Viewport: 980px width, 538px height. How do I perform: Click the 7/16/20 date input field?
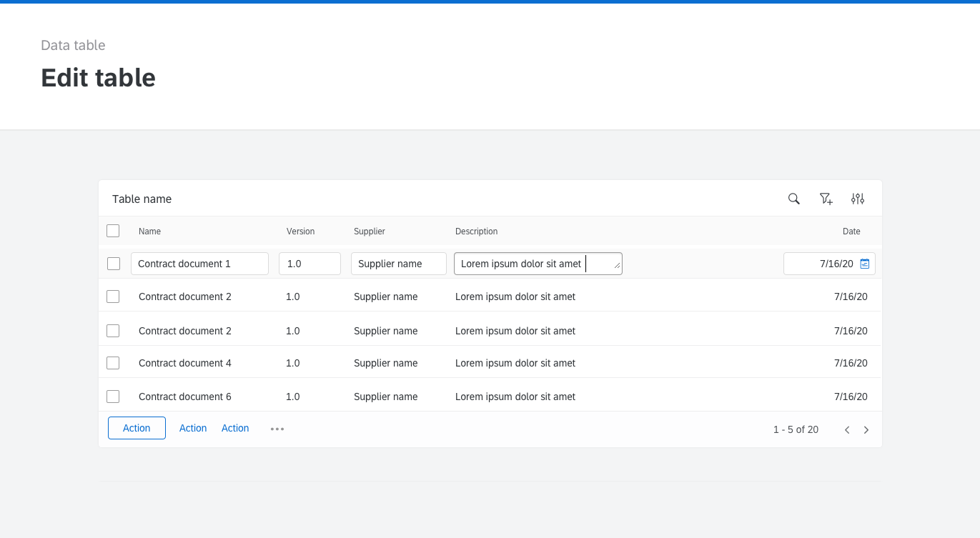pyautogui.click(x=829, y=264)
